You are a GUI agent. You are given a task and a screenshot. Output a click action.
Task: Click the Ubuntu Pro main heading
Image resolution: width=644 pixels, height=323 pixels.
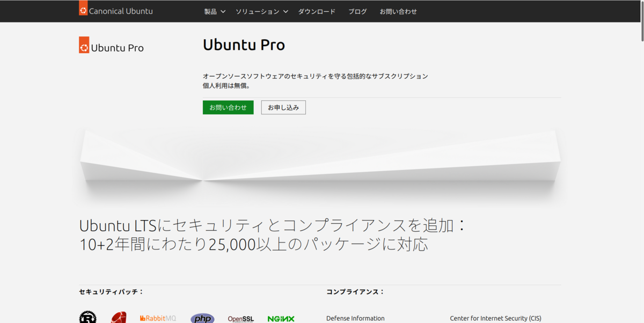tap(244, 45)
